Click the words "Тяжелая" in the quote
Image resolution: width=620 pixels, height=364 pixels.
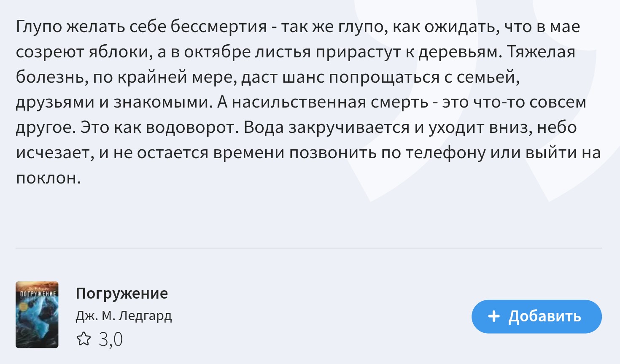click(x=541, y=52)
